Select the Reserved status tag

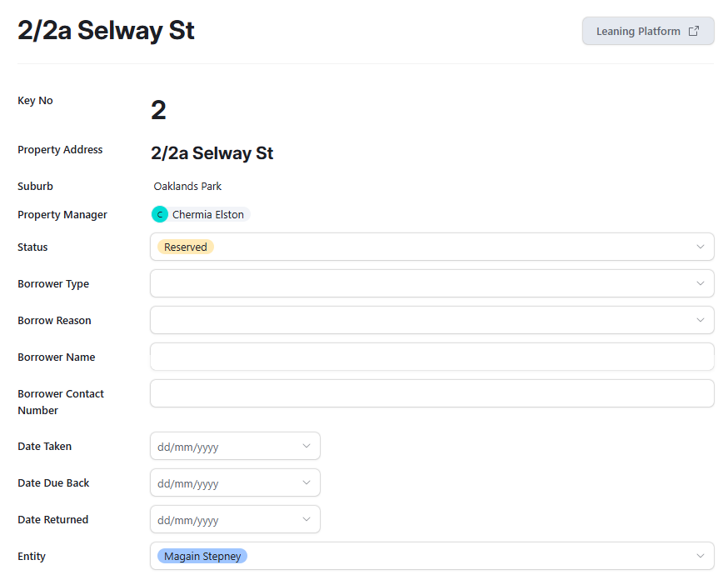pos(186,247)
